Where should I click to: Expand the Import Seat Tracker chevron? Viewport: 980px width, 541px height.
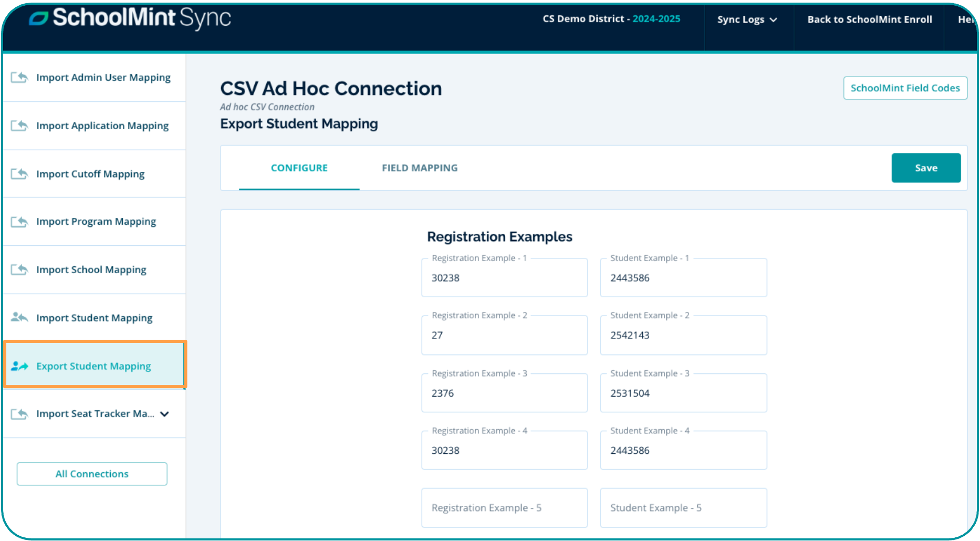click(x=164, y=414)
